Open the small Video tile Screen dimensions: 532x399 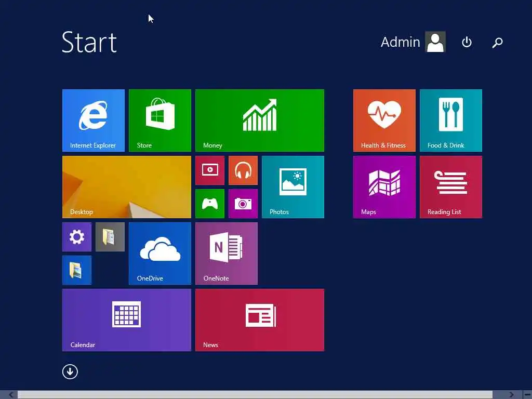210,170
